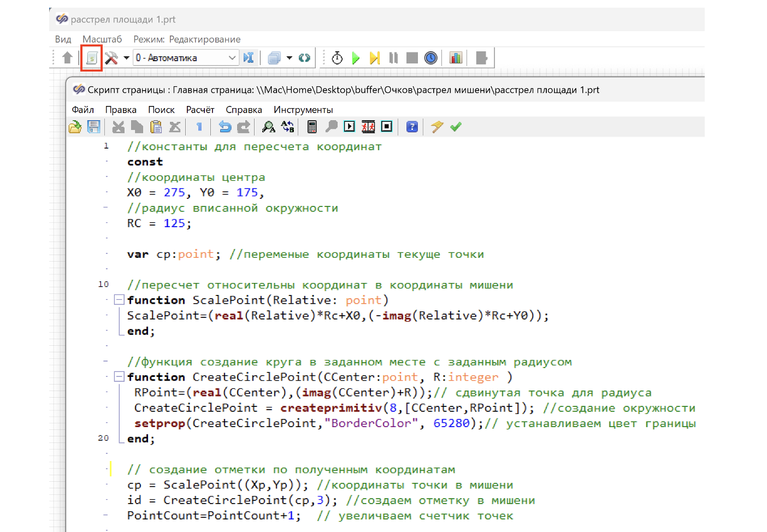
Task: Open the page script editor icon
Action: (92, 58)
